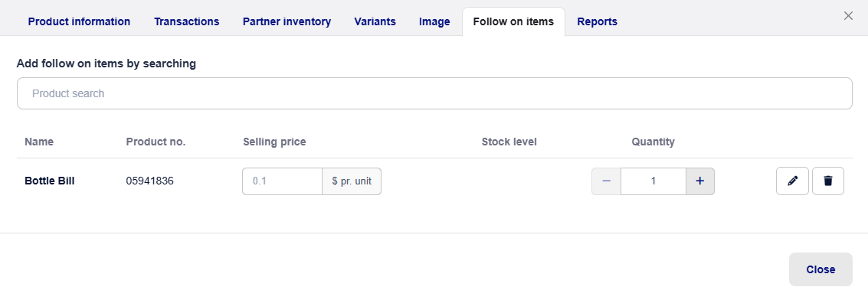Edit the Bottle Bill item with pencil icon
This screenshot has width=868, height=300.
pos(792,181)
